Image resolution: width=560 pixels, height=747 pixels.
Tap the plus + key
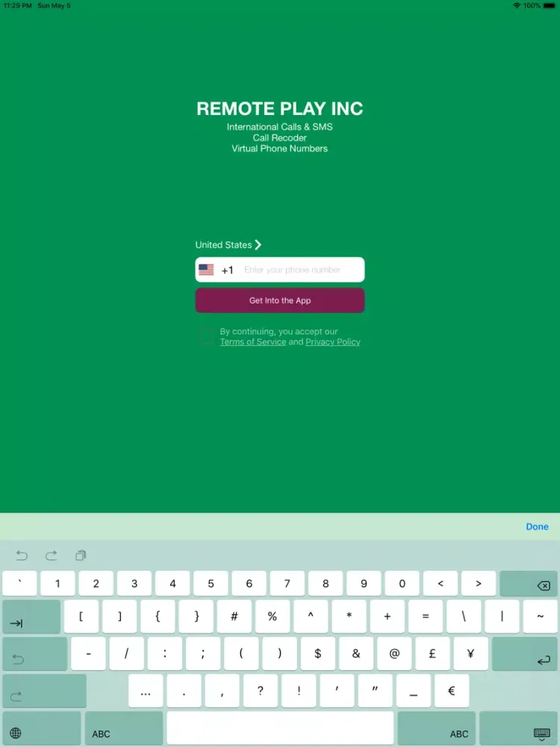click(387, 617)
